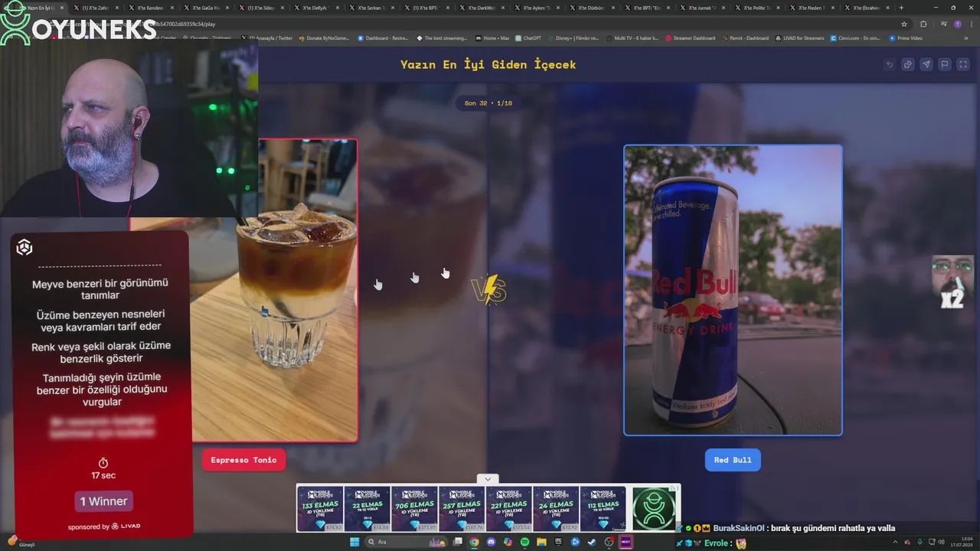
Task: Bookmark this page with the star icon
Action: pyautogui.click(x=904, y=24)
